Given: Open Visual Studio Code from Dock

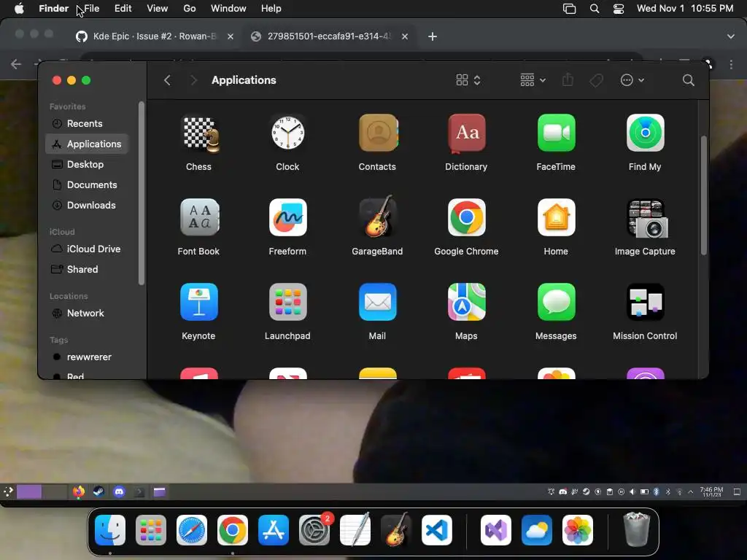Looking at the screenshot, I should pyautogui.click(x=437, y=530).
